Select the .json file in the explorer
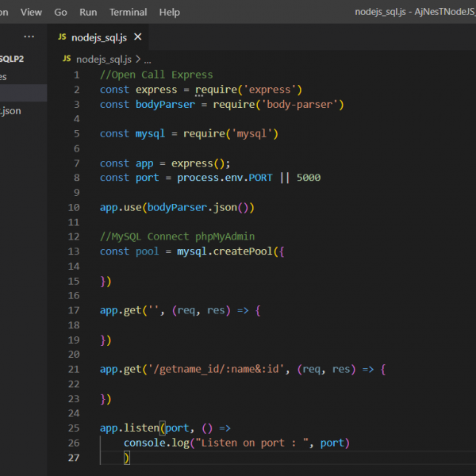Image resolution: width=476 pixels, height=476 pixels. (11, 110)
